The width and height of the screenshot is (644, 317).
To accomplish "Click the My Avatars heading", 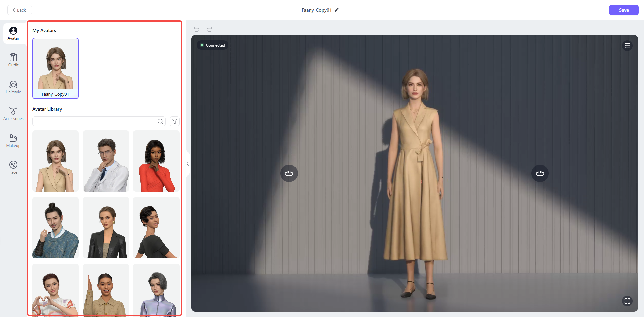I will pyautogui.click(x=44, y=30).
